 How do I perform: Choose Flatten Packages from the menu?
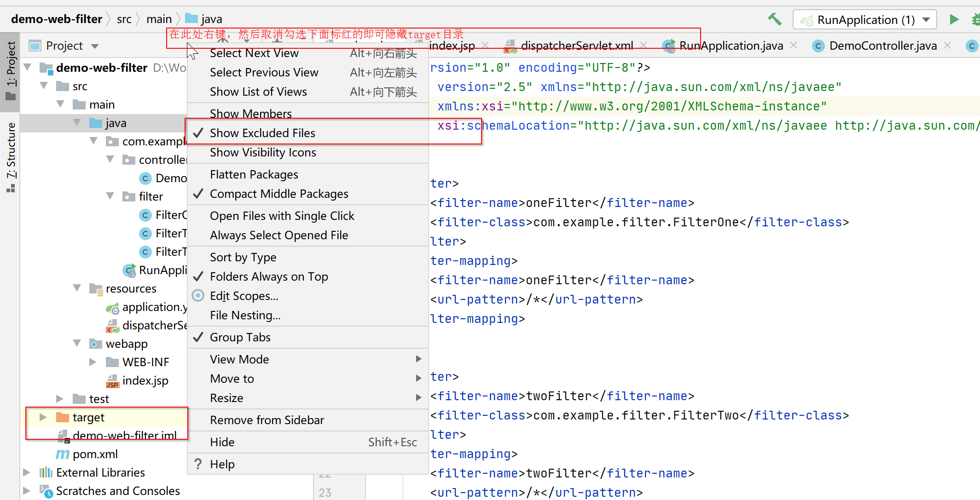click(254, 175)
